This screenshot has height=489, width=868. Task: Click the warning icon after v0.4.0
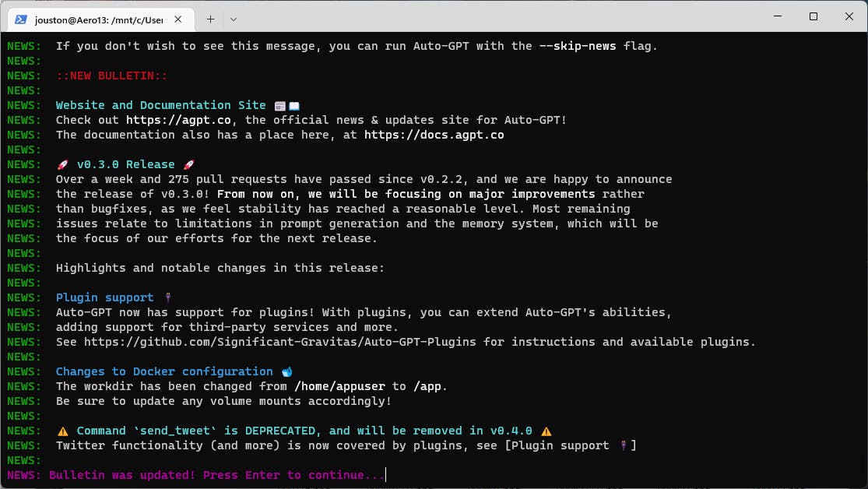[546, 431]
